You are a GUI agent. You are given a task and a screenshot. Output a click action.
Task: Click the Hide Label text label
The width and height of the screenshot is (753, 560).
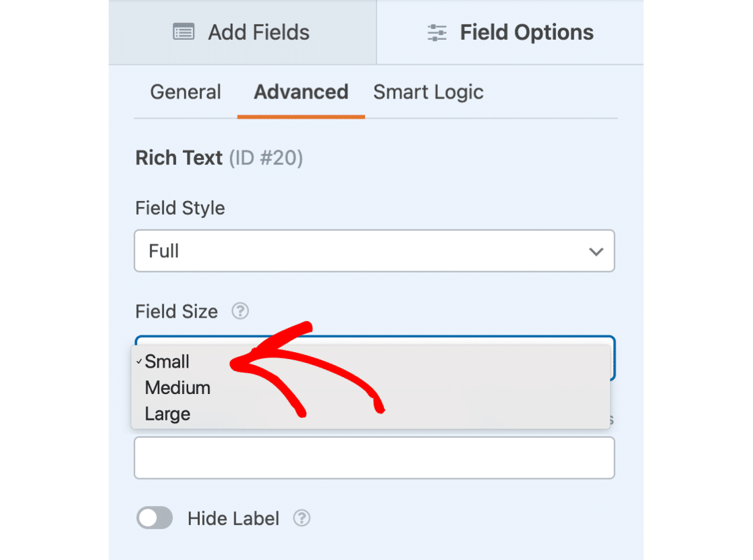coord(233,518)
